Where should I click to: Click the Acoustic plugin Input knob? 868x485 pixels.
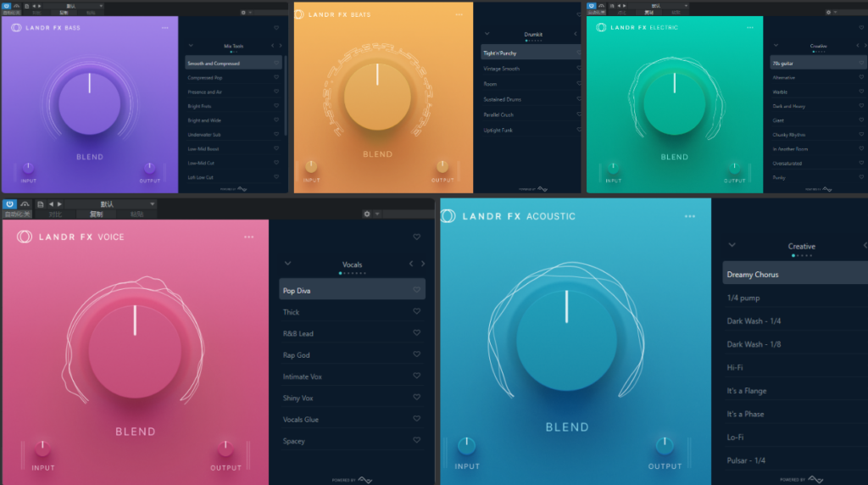coord(467,446)
